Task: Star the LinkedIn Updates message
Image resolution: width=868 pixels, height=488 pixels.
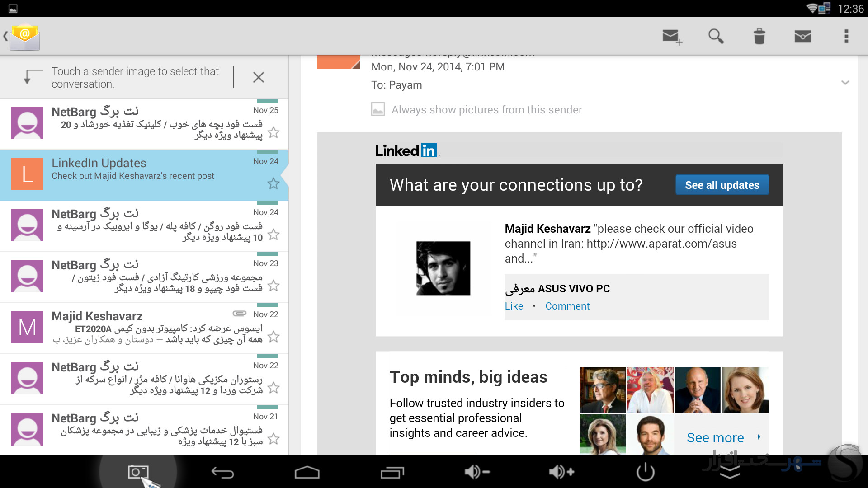Action: [x=274, y=183]
